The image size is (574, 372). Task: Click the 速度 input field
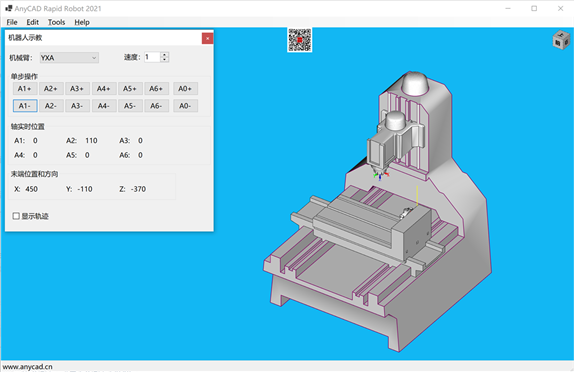152,57
